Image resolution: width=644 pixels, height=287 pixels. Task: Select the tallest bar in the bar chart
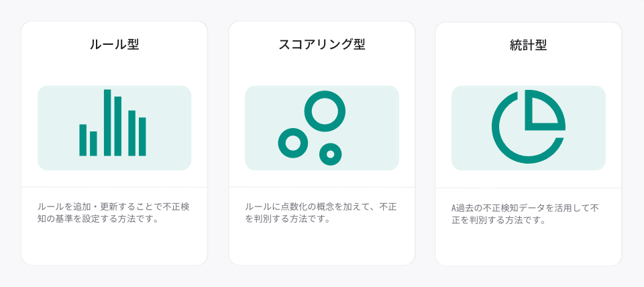(107, 122)
